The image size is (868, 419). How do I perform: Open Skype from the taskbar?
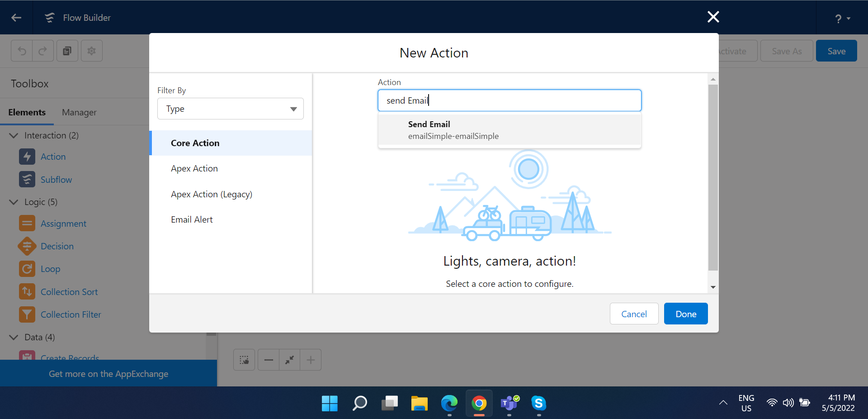(x=538, y=403)
